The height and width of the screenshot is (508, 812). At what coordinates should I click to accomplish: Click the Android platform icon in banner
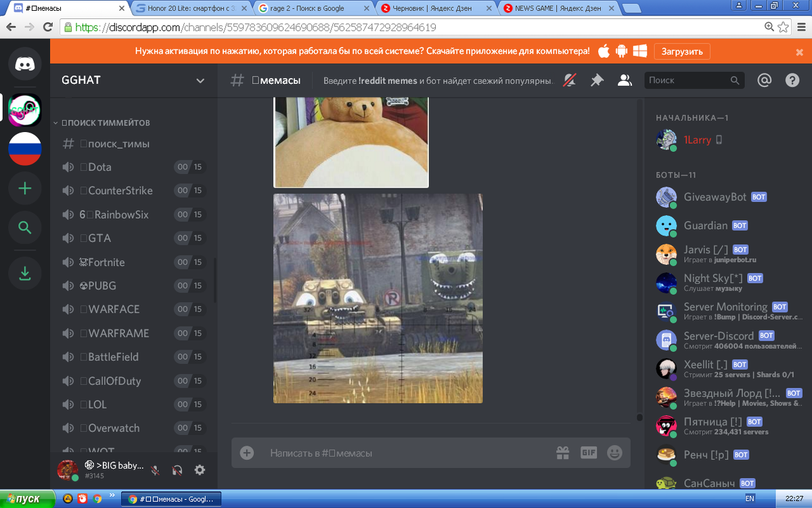[x=622, y=51]
